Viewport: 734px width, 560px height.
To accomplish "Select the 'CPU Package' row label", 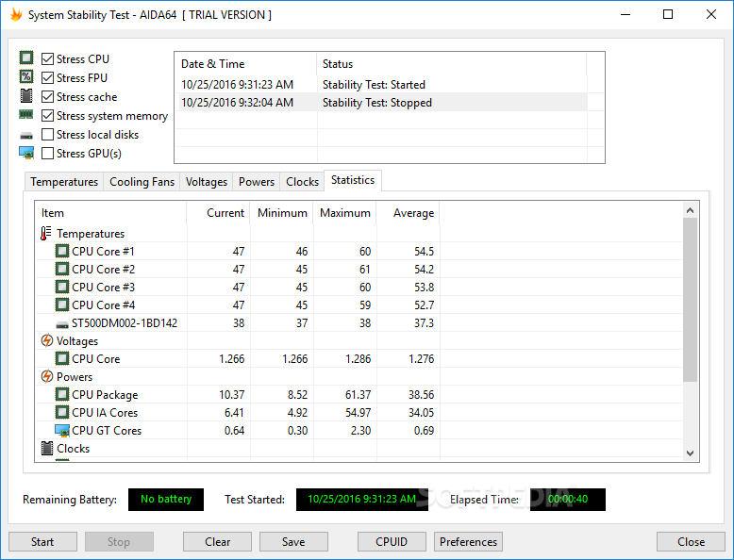I will (105, 395).
